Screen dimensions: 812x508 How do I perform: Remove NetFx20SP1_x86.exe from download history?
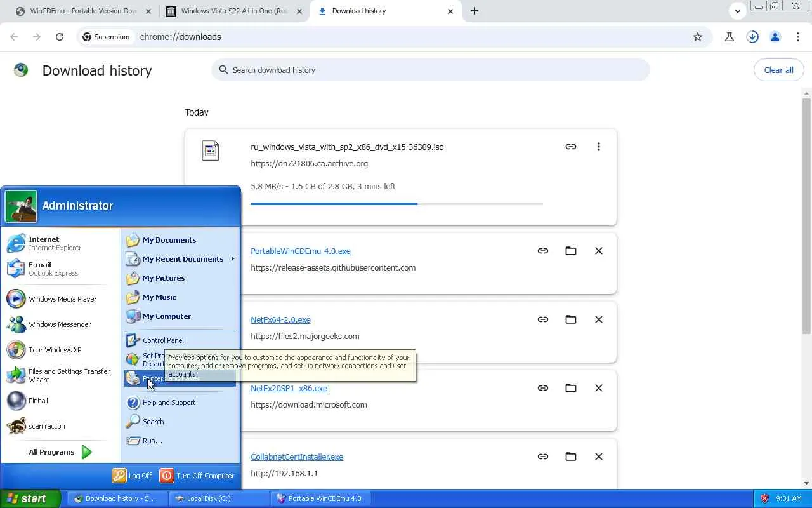pos(598,388)
